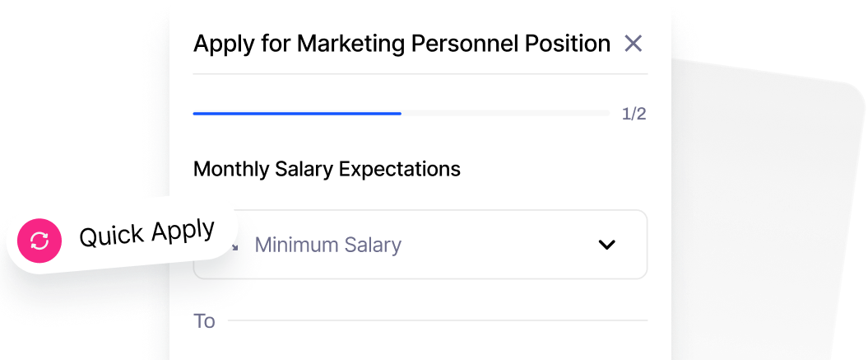Click the divider line beneath the dialog title
Screen dimensions: 868x360
[420, 74]
